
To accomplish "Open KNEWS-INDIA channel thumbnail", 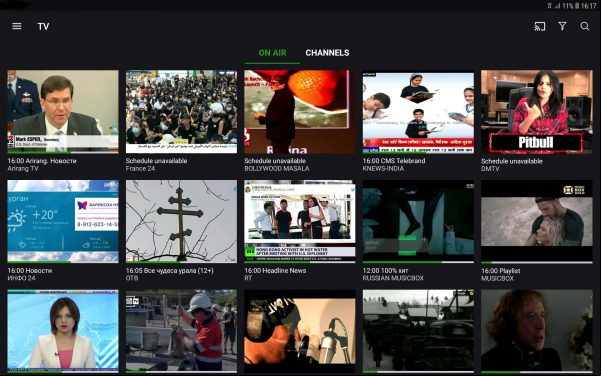I will pyautogui.click(x=418, y=112).
